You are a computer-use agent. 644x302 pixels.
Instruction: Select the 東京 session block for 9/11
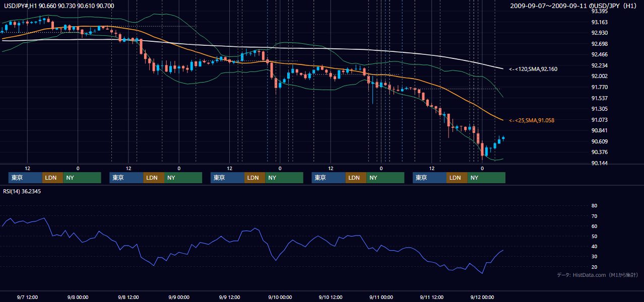click(x=430, y=178)
